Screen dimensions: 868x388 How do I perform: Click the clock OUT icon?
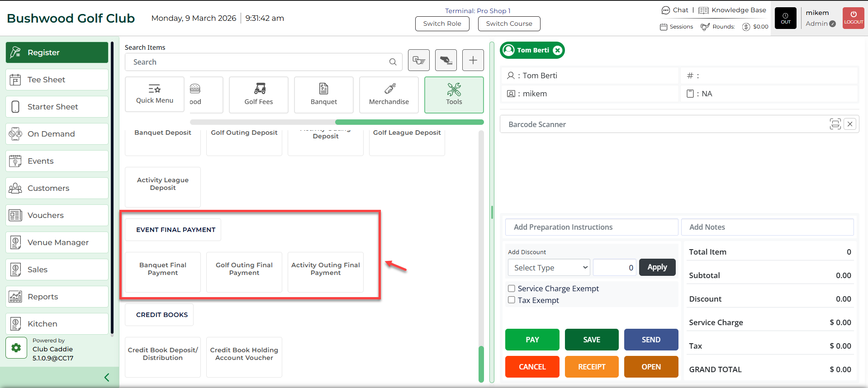(x=785, y=18)
